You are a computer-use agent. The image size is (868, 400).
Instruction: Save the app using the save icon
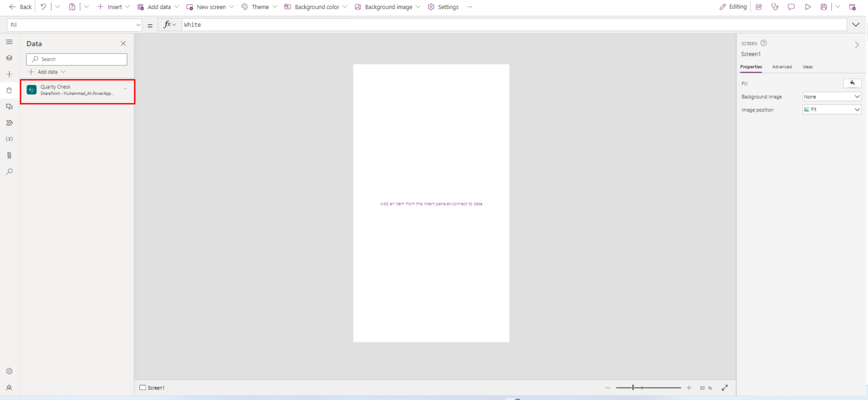[823, 6]
